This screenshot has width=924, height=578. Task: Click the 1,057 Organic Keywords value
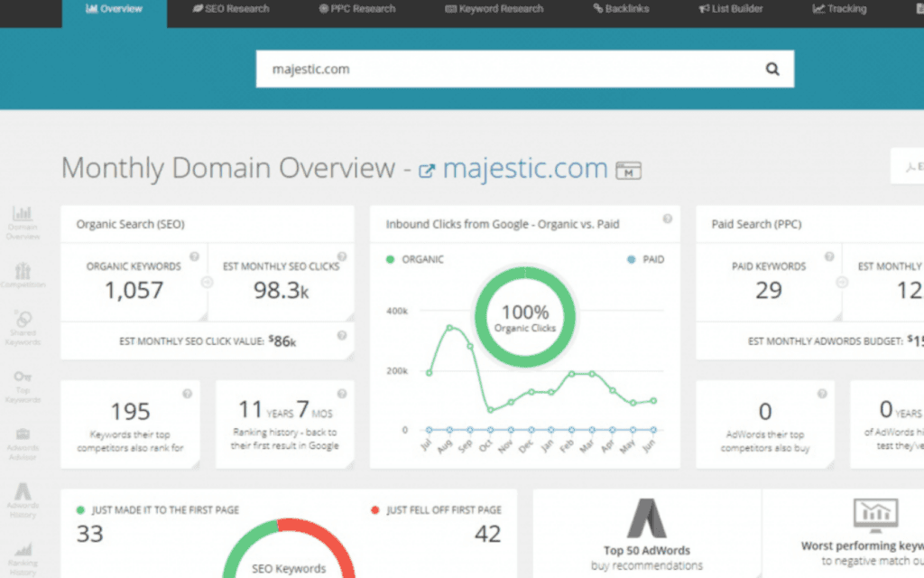click(x=134, y=290)
